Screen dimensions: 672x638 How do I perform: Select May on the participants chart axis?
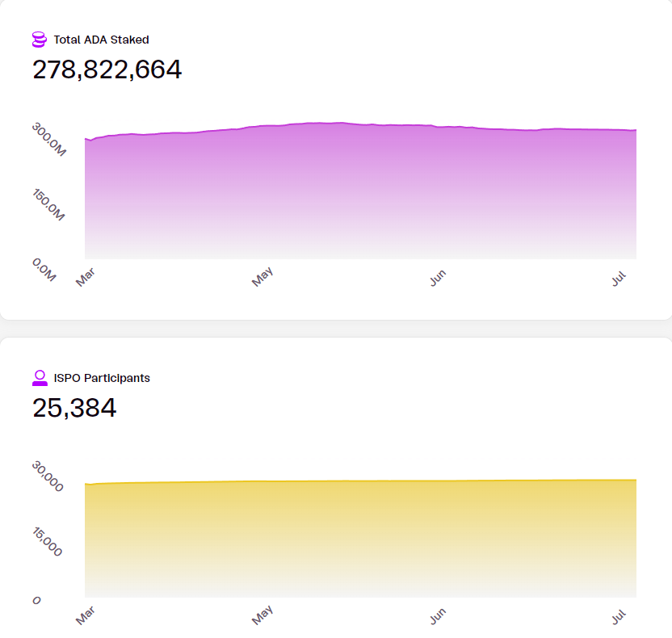click(x=262, y=617)
